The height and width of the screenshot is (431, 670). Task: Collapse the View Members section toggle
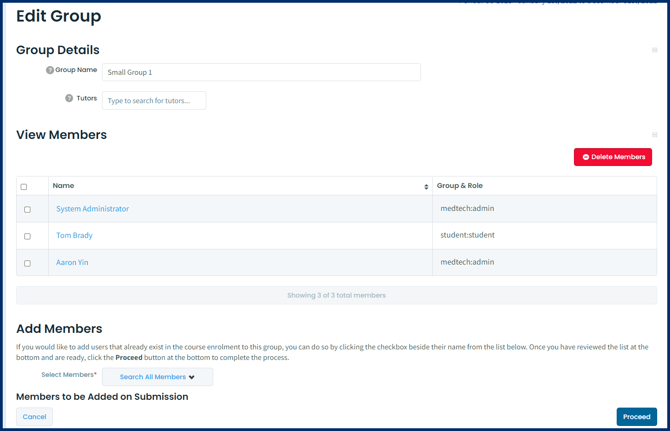(x=654, y=135)
